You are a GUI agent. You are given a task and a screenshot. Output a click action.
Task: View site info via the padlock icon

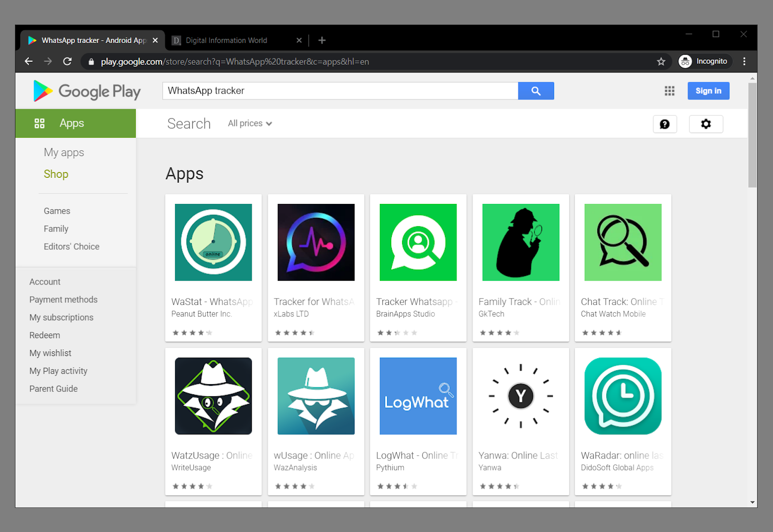(x=91, y=61)
